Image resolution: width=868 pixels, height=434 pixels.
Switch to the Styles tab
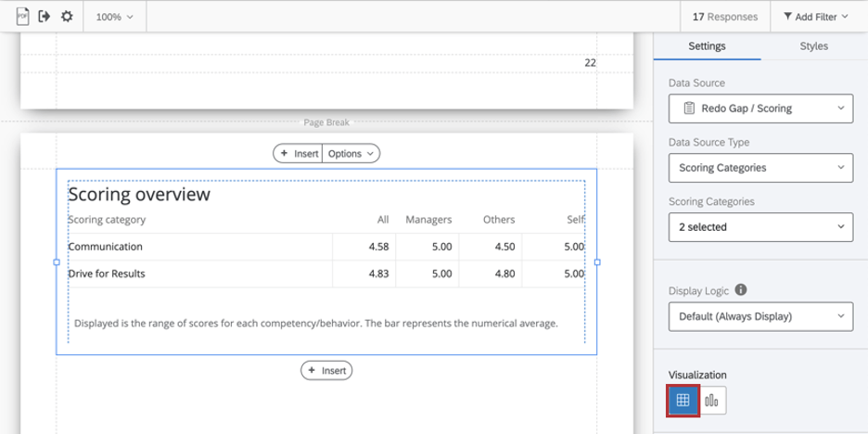coord(813,46)
